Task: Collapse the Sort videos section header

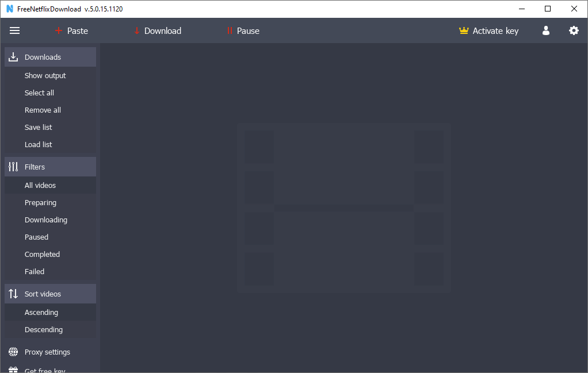Action: pos(50,294)
